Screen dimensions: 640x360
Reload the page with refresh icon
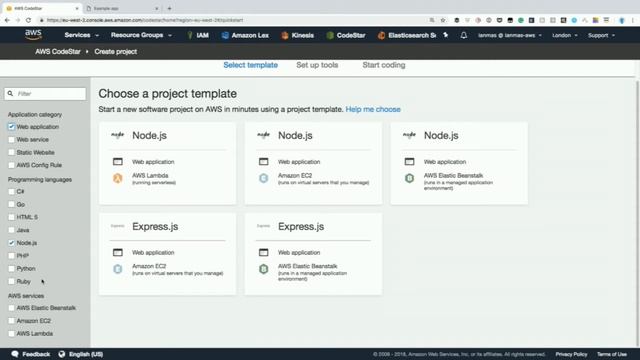click(28, 20)
